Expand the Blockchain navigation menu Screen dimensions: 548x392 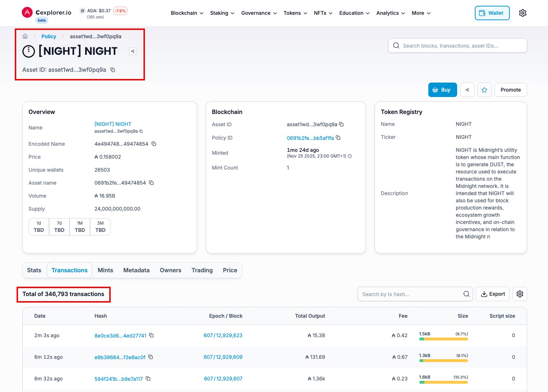[x=187, y=13]
